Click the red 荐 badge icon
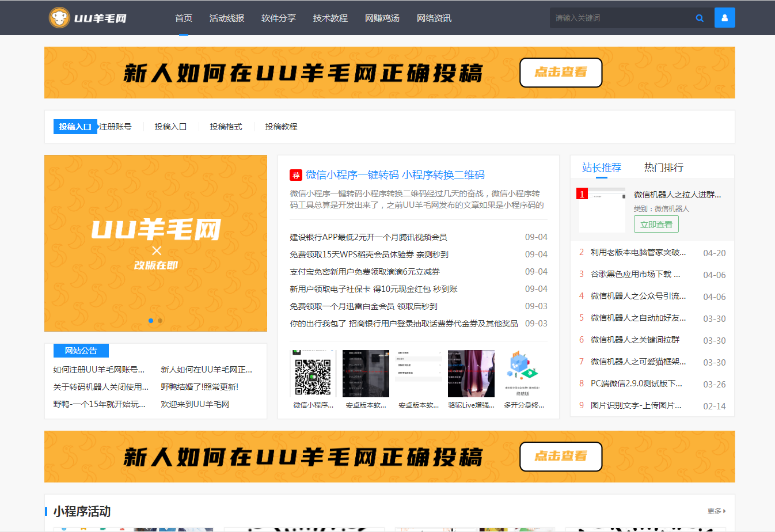This screenshot has width=775, height=532. coord(295,175)
